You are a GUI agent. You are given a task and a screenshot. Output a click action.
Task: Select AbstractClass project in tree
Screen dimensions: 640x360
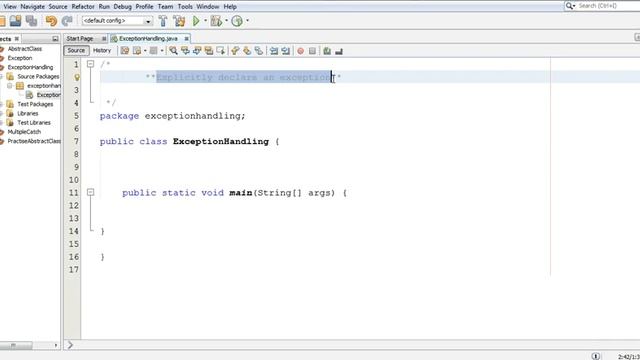point(24,49)
